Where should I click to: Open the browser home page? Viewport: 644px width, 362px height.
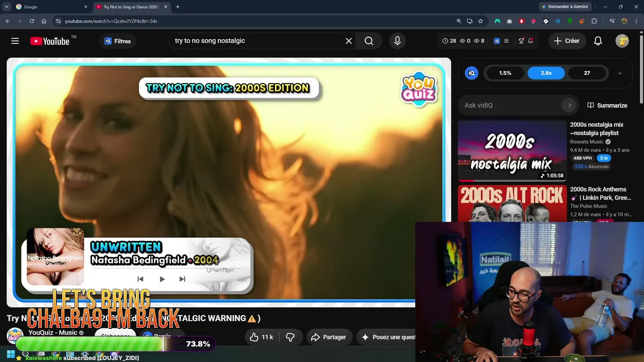(x=44, y=21)
